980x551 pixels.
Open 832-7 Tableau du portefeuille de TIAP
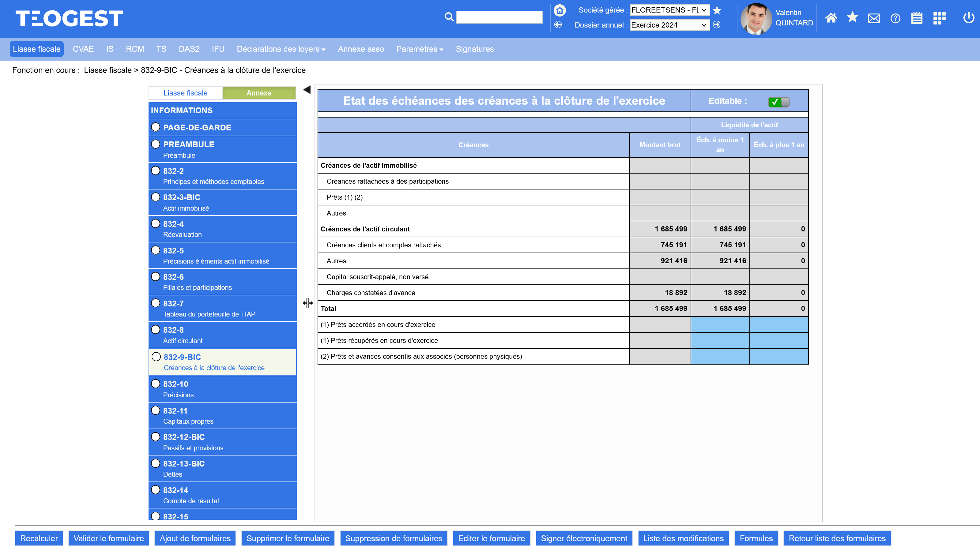pyautogui.click(x=223, y=308)
